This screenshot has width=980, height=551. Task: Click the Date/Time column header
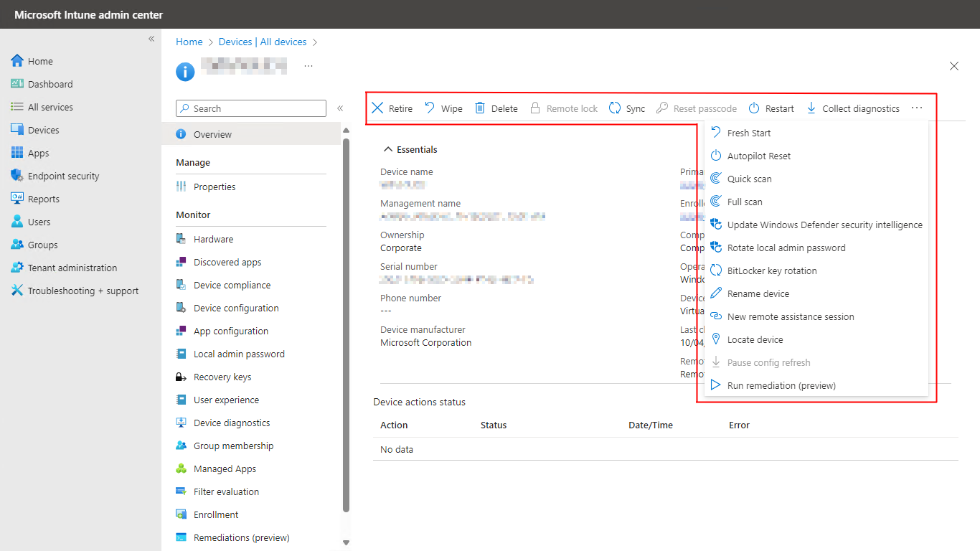coord(651,425)
